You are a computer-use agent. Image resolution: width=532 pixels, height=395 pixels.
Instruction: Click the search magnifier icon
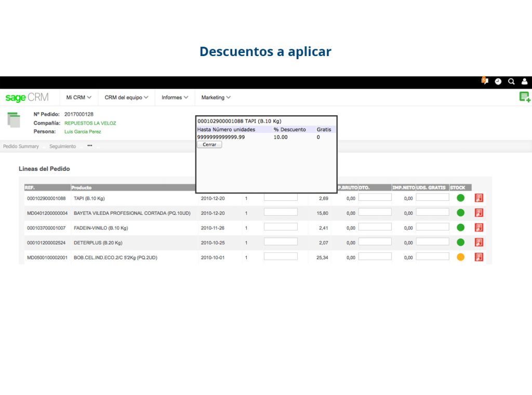pos(511,81)
